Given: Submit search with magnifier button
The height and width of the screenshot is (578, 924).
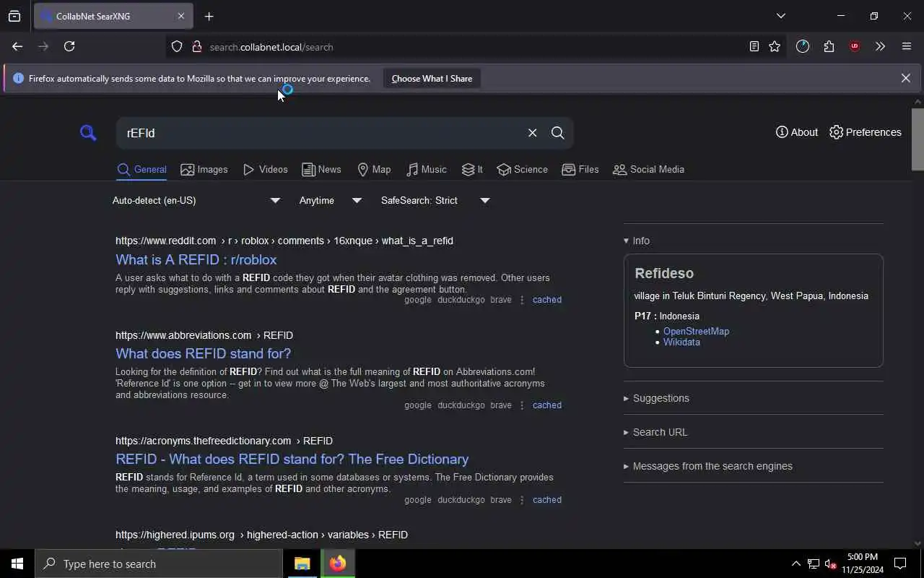Looking at the screenshot, I should click(x=557, y=133).
